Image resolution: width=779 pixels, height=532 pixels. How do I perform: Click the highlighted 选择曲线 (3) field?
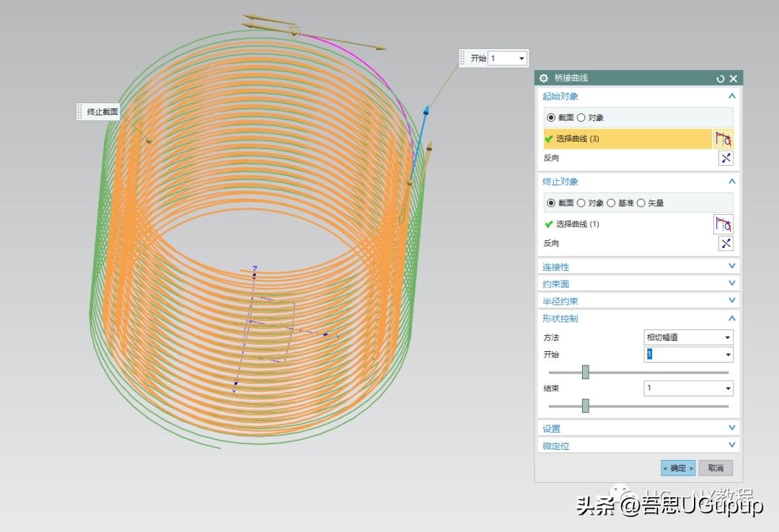[x=628, y=138]
